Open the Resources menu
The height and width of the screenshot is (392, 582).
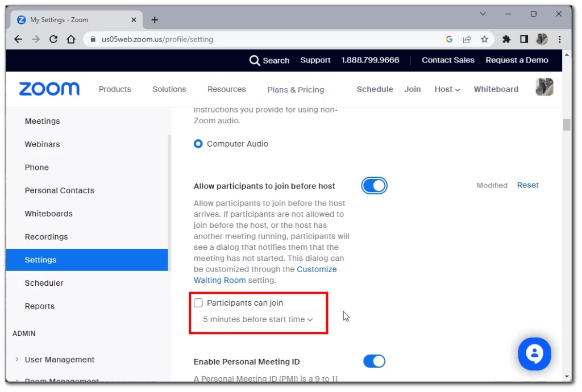tap(226, 89)
